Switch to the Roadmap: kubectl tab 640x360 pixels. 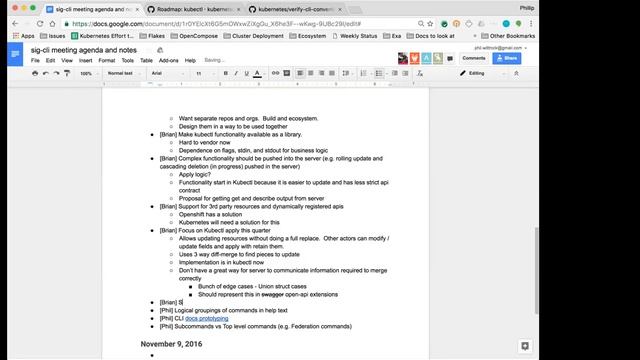[193, 9]
